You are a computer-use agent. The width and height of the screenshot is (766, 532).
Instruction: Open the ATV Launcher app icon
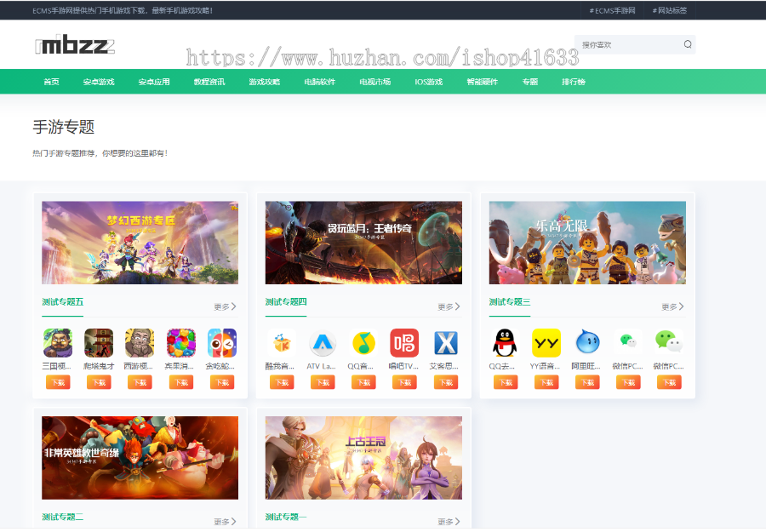pyautogui.click(x=323, y=343)
